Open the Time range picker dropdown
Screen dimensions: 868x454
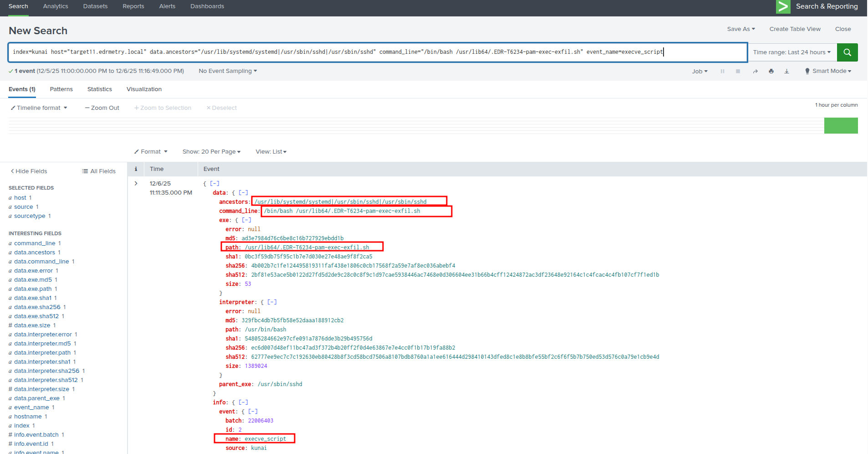coord(791,52)
